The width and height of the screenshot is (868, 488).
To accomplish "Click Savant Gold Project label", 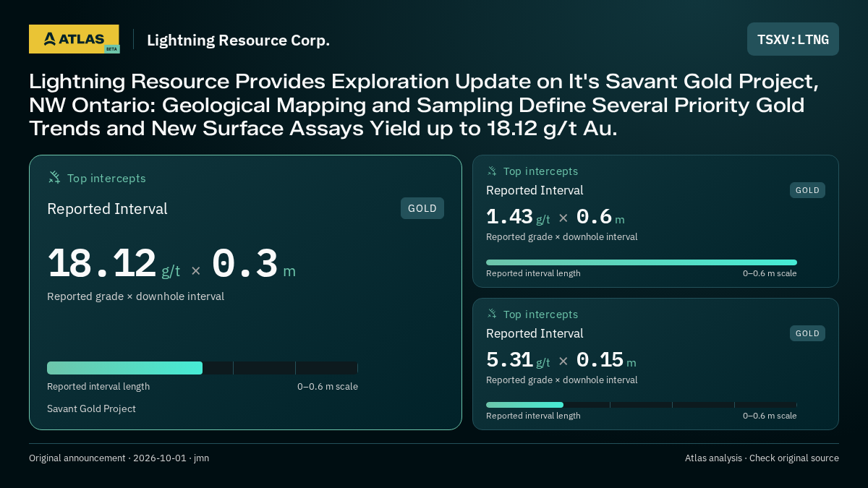I will click(91, 408).
